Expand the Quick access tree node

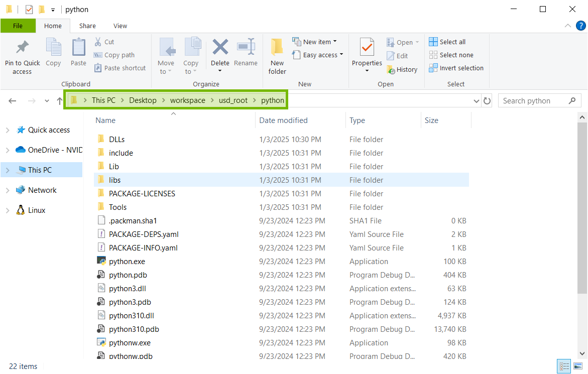point(8,130)
